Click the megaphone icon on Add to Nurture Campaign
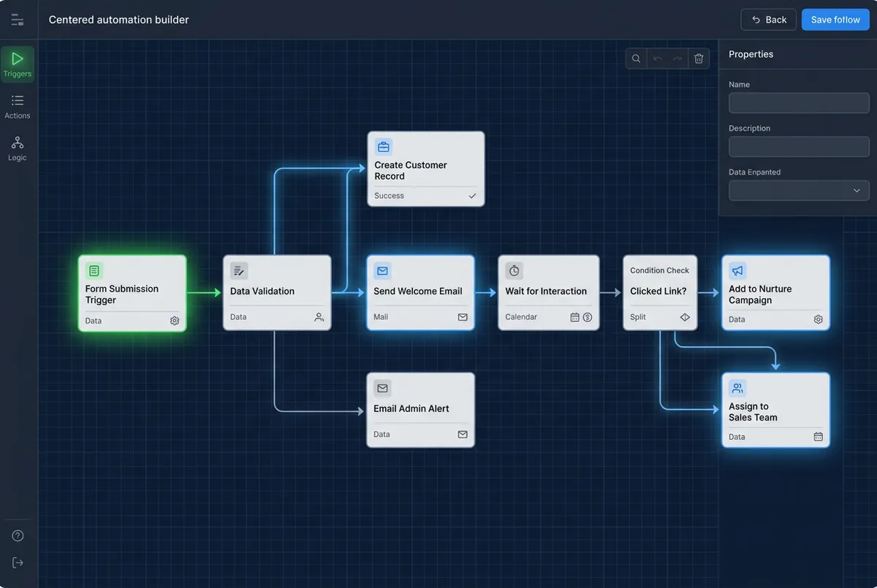 coord(737,271)
